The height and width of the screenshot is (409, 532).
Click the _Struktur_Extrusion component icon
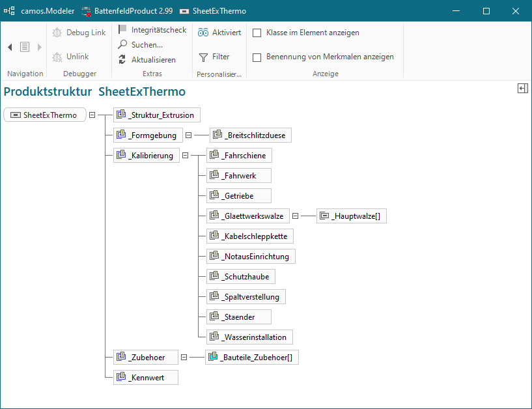(121, 115)
